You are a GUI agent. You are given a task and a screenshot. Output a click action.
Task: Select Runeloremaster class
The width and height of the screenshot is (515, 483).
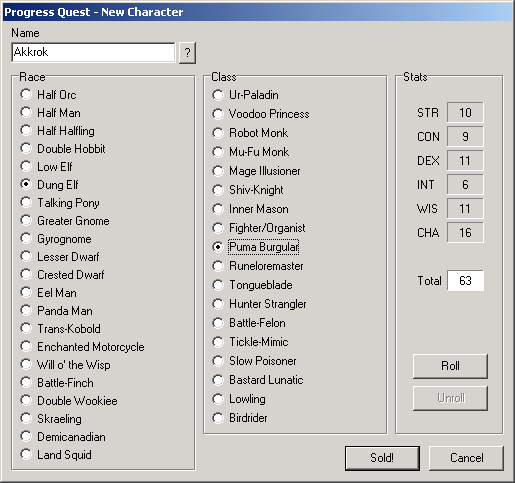(258, 266)
